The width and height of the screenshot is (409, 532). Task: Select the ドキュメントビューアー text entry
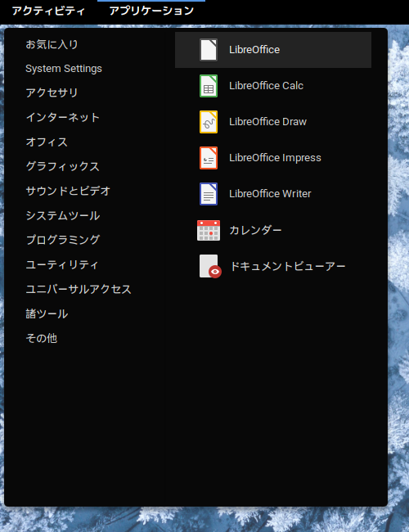[288, 266]
